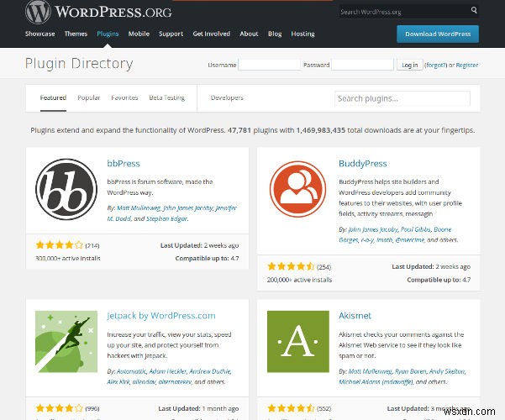Open the BuddyPress plugin logo
This screenshot has height=420, width=505.
click(297, 189)
